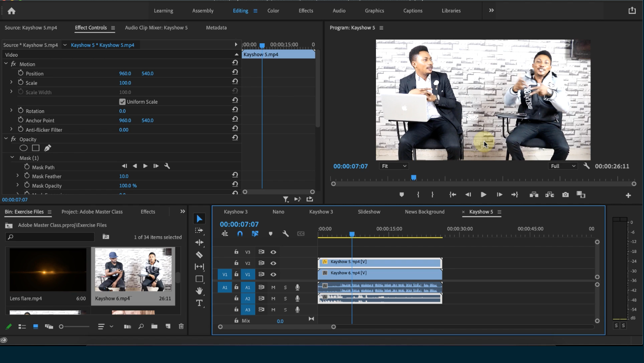644x363 pixels.
Task: Hide track V3 output eye
Action: [273, 252]
